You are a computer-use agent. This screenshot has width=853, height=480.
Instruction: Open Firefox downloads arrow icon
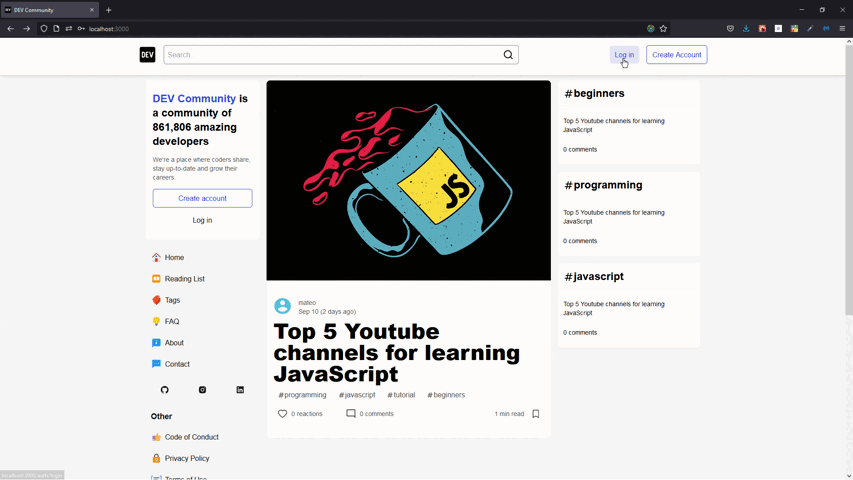pyautogui.click(x=746, y=29)
